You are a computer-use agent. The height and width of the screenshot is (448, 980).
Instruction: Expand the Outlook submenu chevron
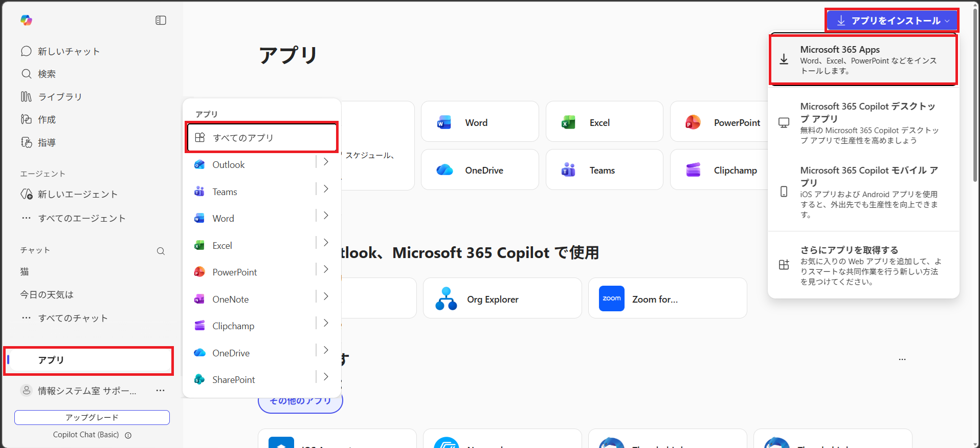click(x=326, y=162)
